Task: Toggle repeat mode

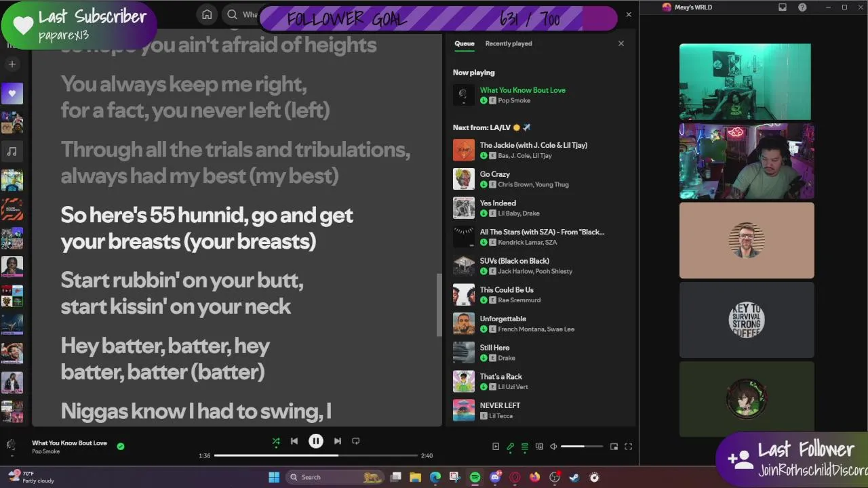Action: (356, 441)
